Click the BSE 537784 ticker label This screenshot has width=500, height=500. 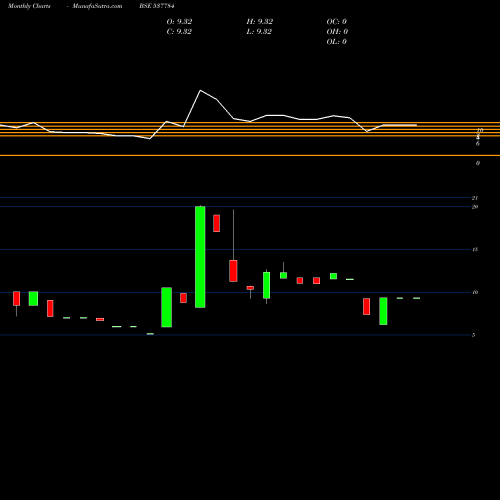point(157,6)
